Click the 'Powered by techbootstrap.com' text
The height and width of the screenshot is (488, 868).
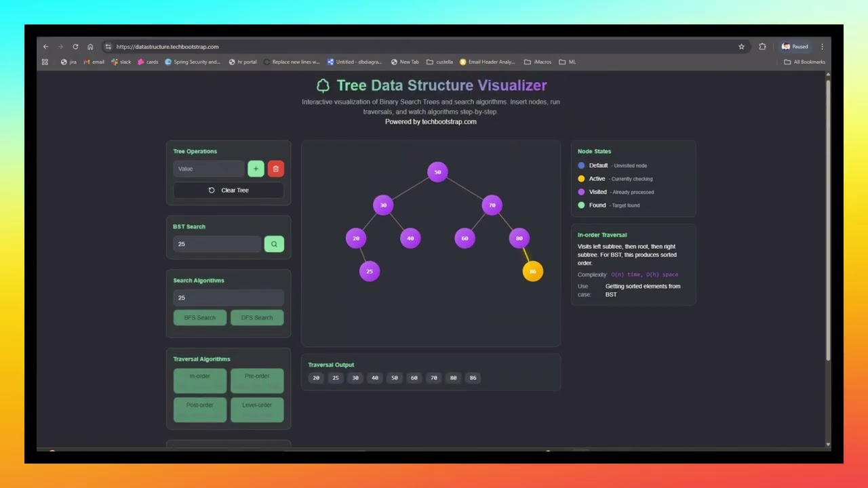(x=431, y=122)
